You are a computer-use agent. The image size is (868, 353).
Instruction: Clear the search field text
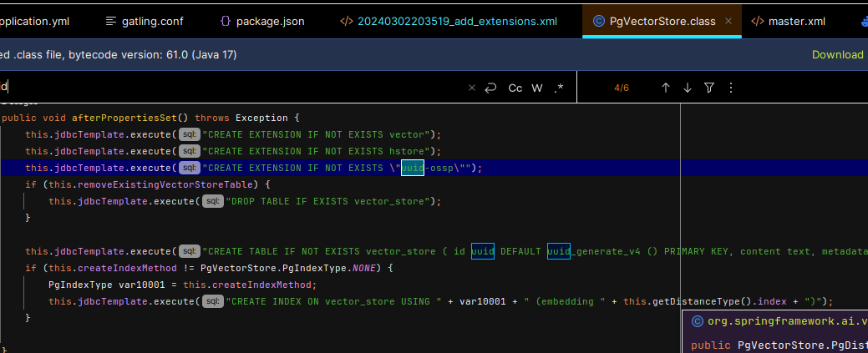point(472,88)
